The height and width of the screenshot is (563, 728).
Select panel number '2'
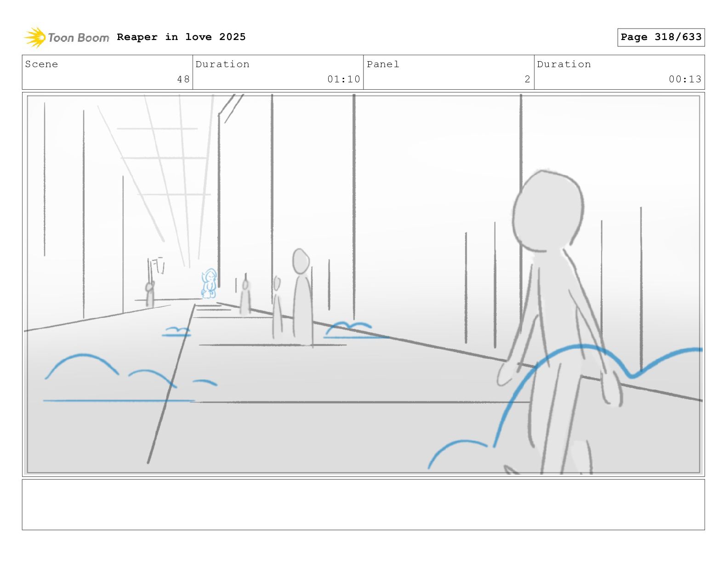(528, 79)
